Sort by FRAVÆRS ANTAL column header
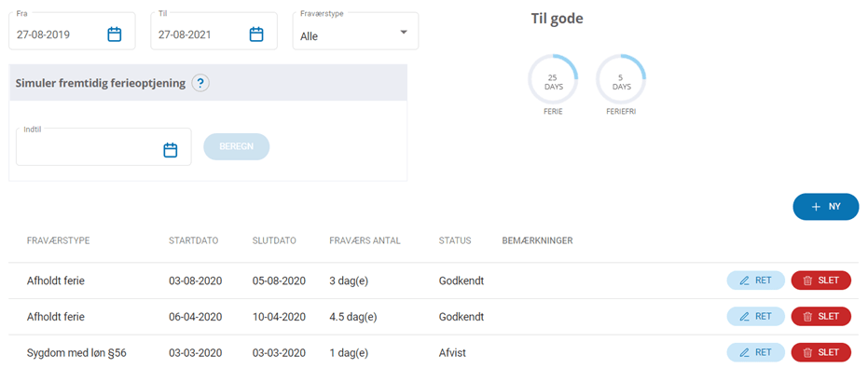Viewport: 868px width, 369px height. (365, 240)
